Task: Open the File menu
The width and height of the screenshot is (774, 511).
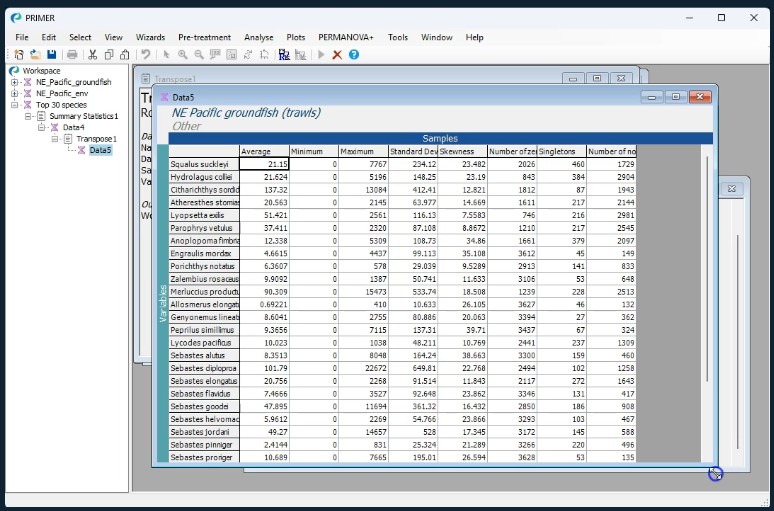Action: tap(22, 37)
